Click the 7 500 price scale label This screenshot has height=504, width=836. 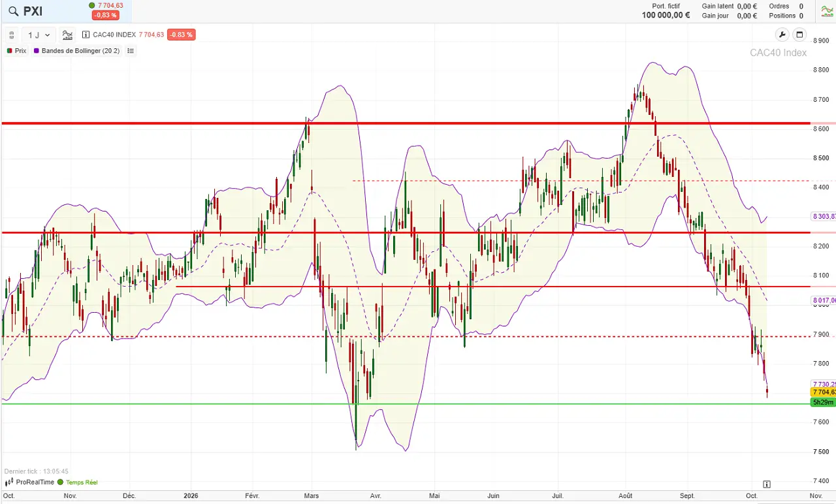click(x=820, y=452)
